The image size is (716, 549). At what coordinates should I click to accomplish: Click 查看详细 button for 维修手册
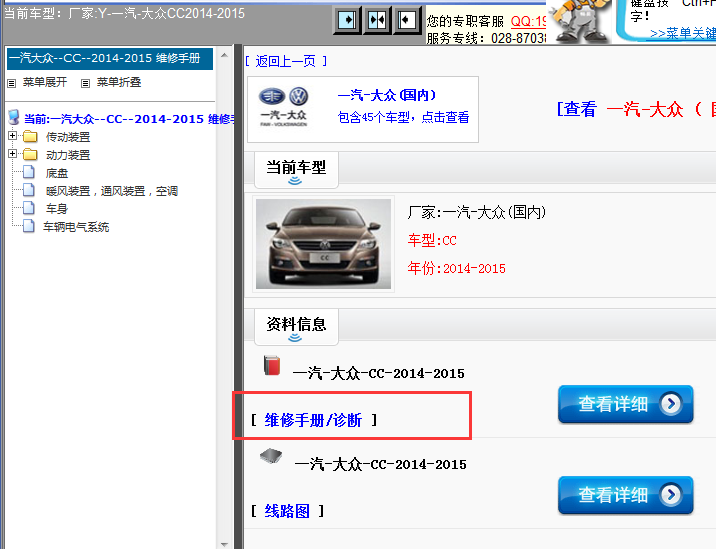[x=626, y=404]
